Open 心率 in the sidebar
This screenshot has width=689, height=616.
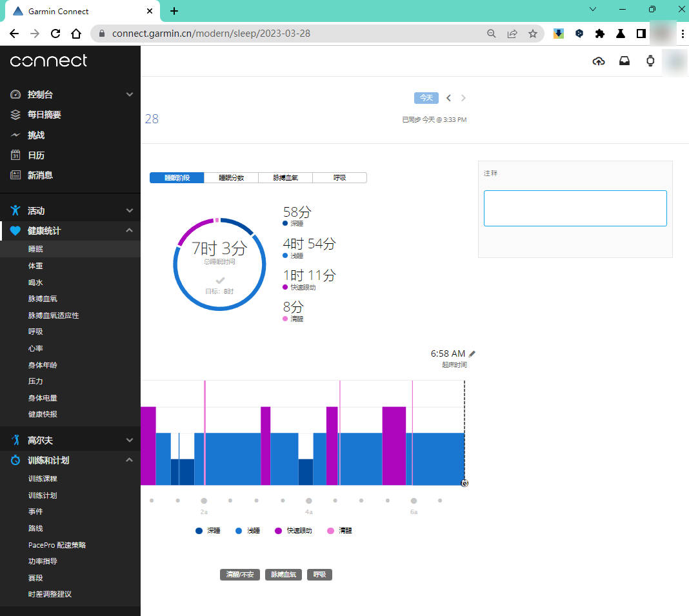(35, 348)
